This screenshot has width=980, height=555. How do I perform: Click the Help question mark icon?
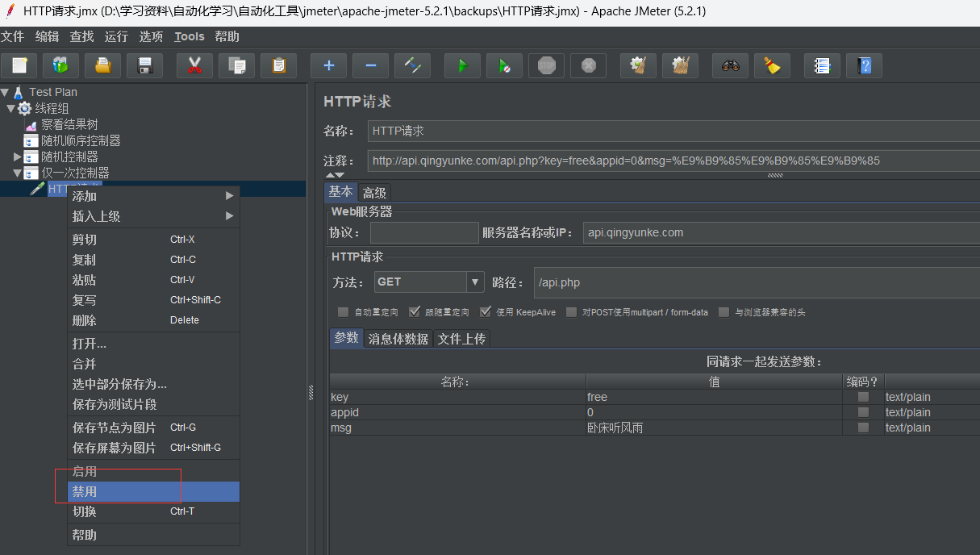pyautogui.click(x=864, y=65)
